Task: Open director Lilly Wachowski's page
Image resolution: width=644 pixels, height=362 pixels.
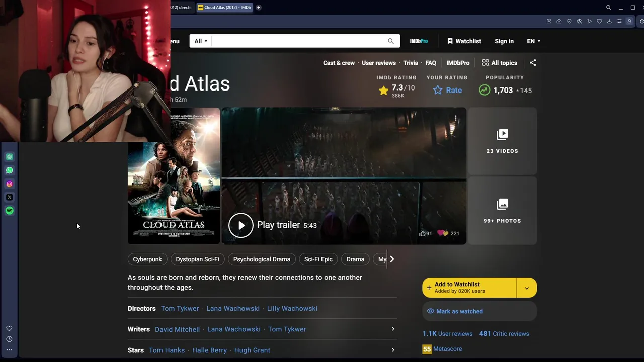Action: (292, 308)
